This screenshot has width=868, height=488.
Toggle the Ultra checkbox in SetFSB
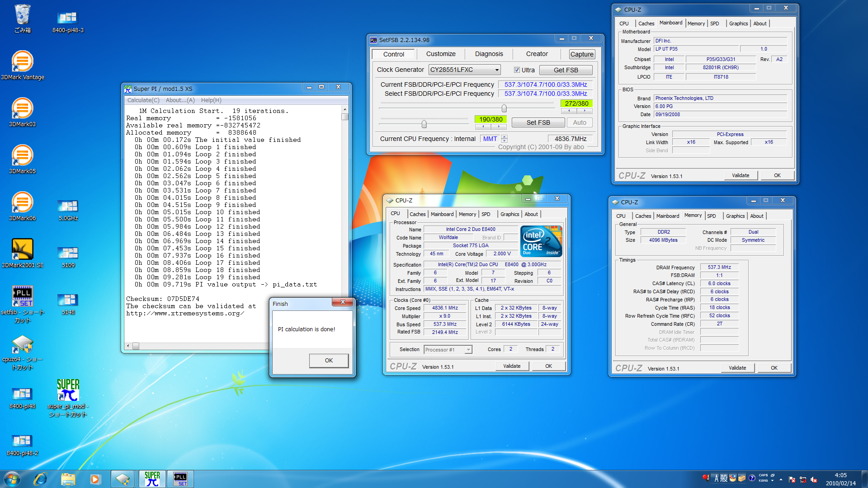point(517,70)
